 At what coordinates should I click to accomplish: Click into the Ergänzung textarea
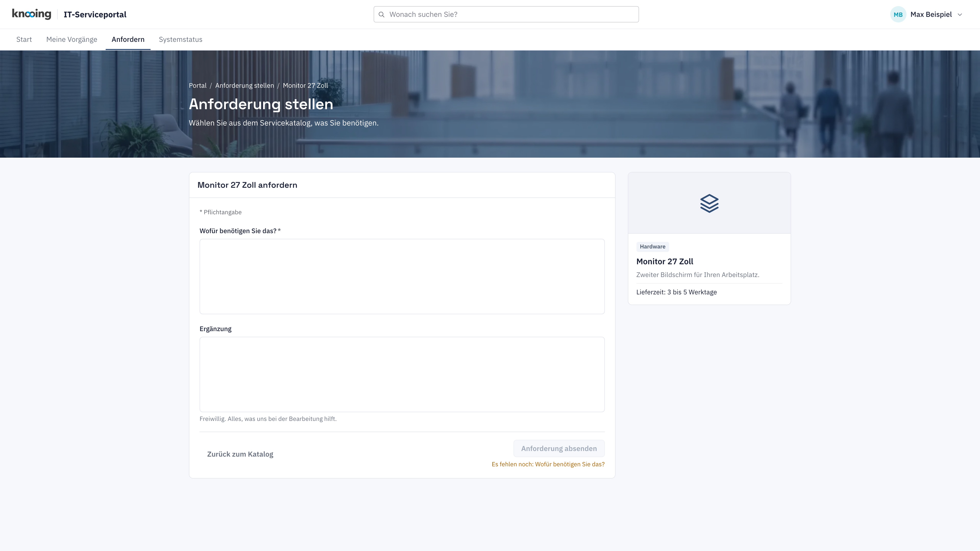402,374
